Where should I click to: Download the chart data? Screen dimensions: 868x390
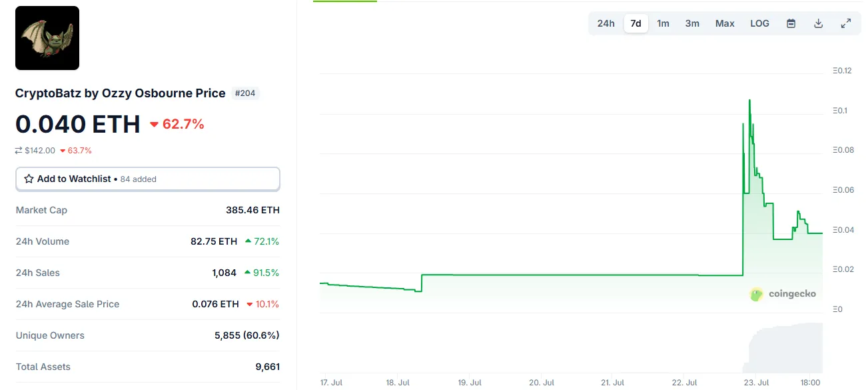(x=818, y=23)
